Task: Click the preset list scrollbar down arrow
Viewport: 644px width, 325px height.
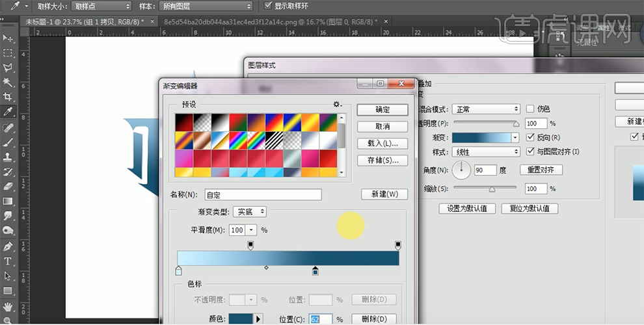Action: pyautogui.click(x=342, y=173)
